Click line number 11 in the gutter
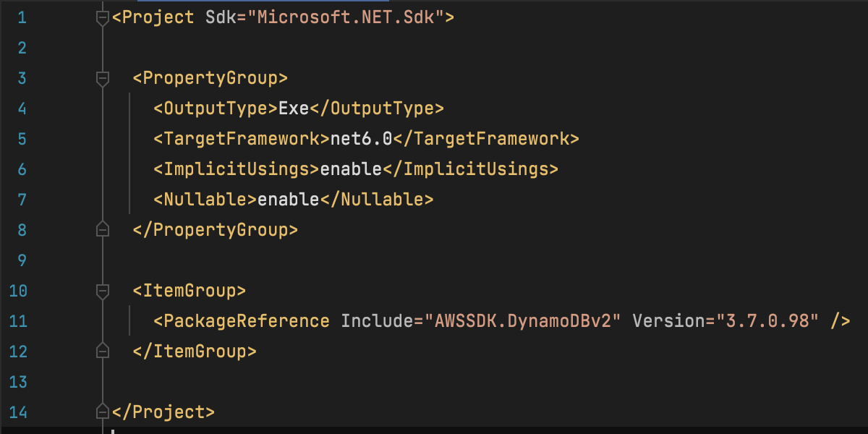Image resolution: width=868 pixels, height=434 pixels. coord(17,321)
